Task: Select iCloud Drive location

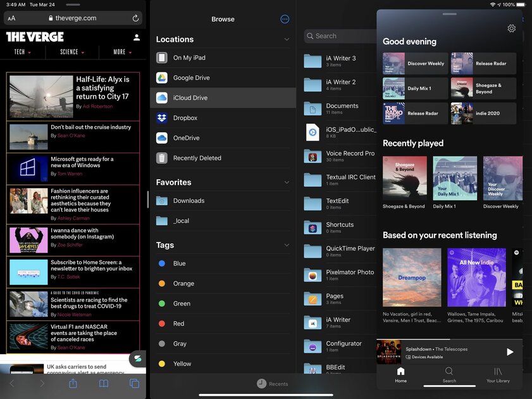Action: [223, 98]
